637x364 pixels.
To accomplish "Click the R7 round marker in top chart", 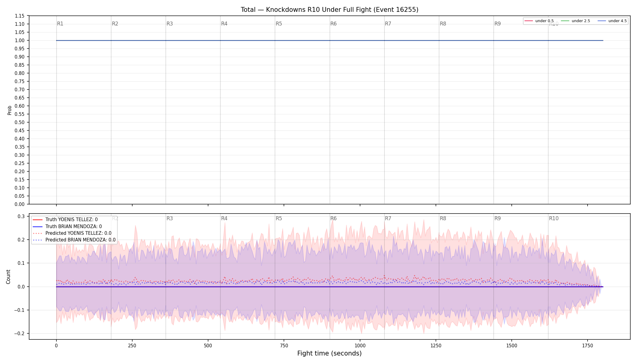I will point(388,24).
